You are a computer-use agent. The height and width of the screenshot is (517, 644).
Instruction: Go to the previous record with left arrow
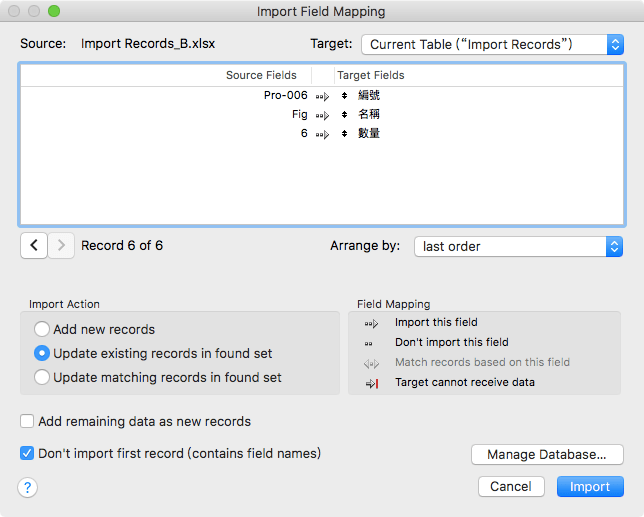tap(33, 246)
